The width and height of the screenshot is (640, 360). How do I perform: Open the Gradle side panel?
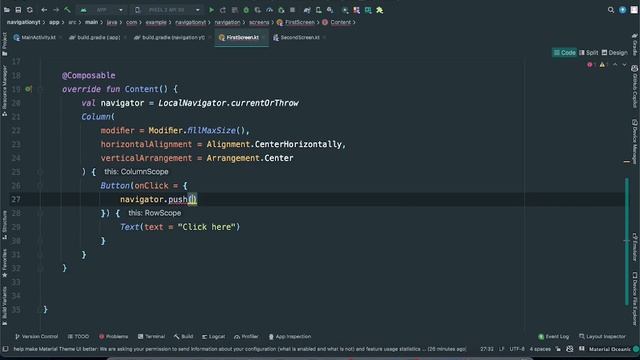[635, 44]
